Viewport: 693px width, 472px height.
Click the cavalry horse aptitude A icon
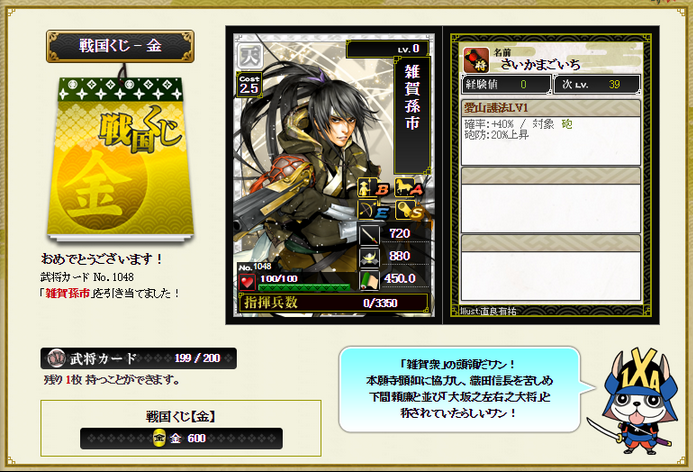point(409,187)
